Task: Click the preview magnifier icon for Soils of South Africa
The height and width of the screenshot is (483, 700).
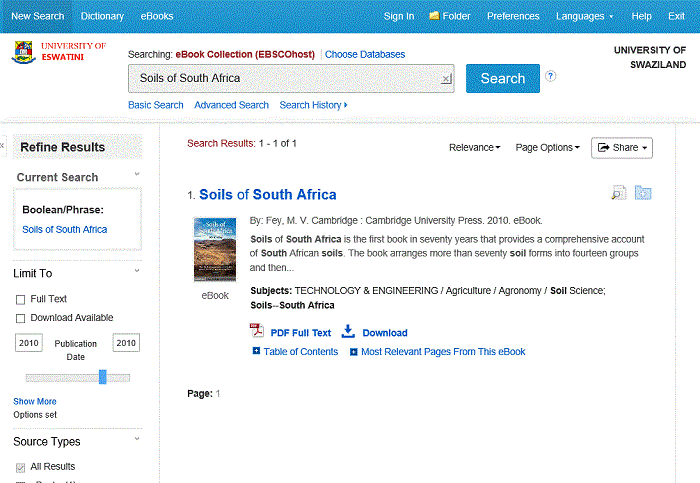Action: [619, 193]
